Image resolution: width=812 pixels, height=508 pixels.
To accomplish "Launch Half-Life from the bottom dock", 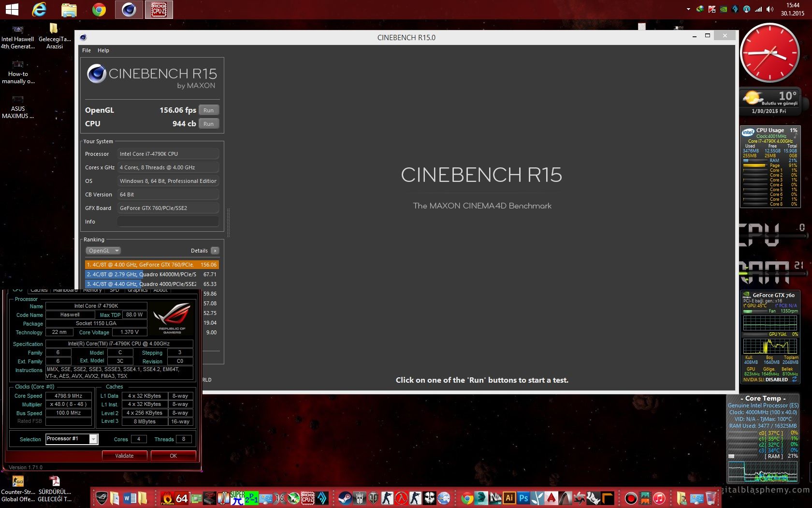I will click(x=401, y=498).
